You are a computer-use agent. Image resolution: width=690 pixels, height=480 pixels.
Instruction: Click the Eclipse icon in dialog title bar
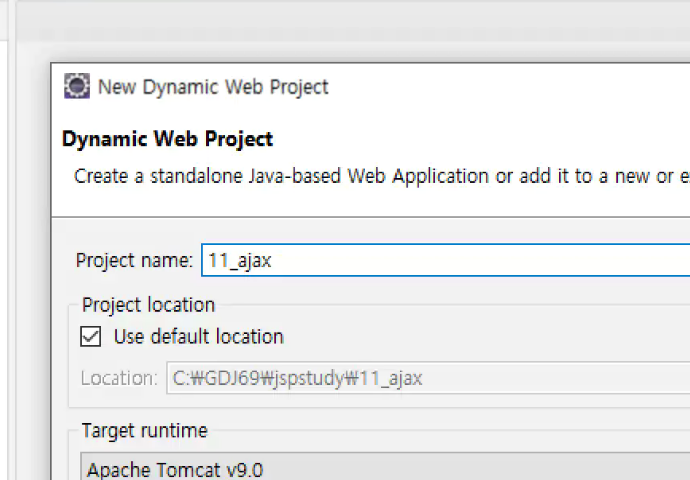tap(77, 86)
